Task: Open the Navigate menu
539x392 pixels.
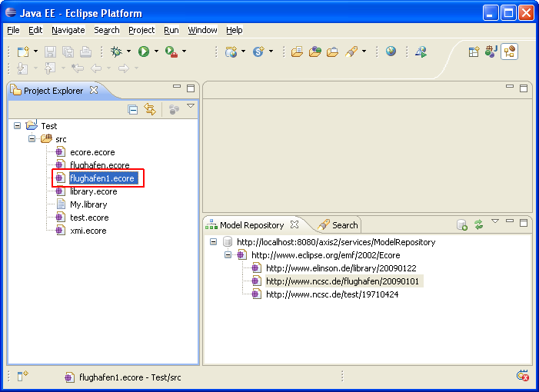Action: (x=68, y=30)
